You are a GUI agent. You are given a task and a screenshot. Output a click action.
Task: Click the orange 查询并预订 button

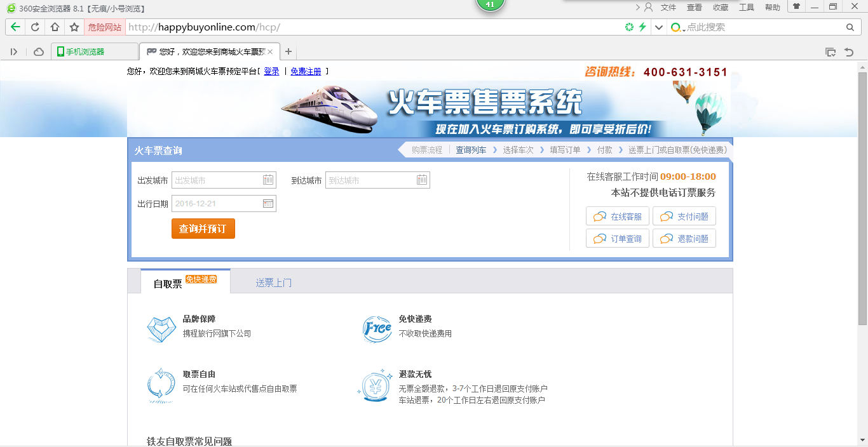(203, 229)
